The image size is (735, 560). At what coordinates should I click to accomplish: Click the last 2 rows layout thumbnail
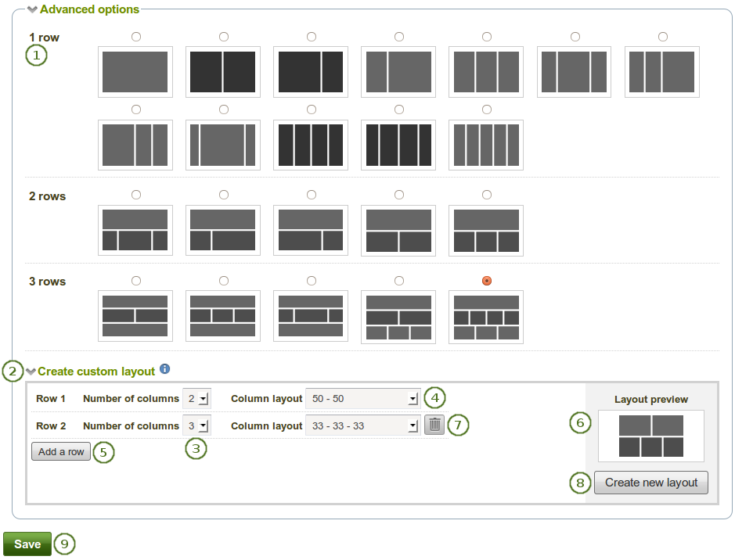pos(486,230)
